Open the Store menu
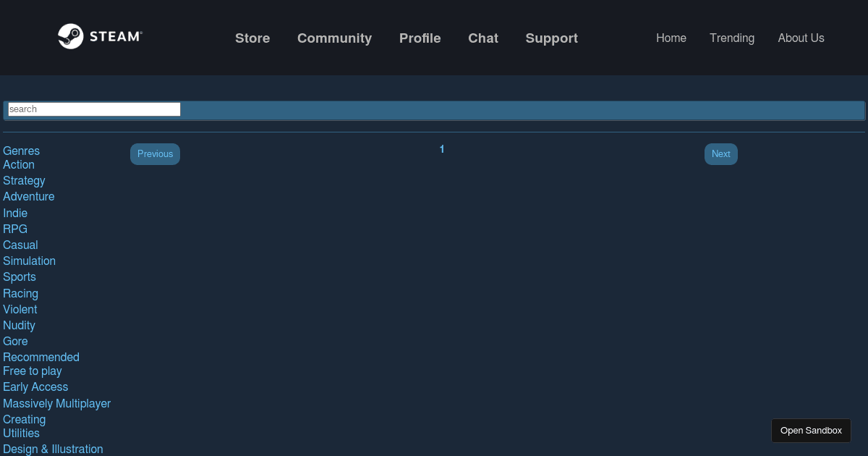This screenshot has height=456, width=868. (252, 38)
